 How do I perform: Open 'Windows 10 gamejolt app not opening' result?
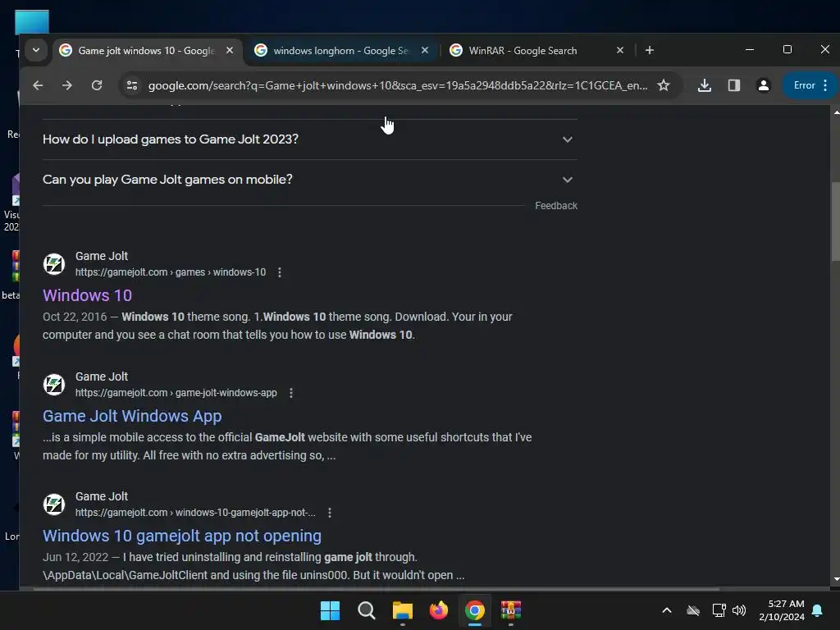(182, 536)
